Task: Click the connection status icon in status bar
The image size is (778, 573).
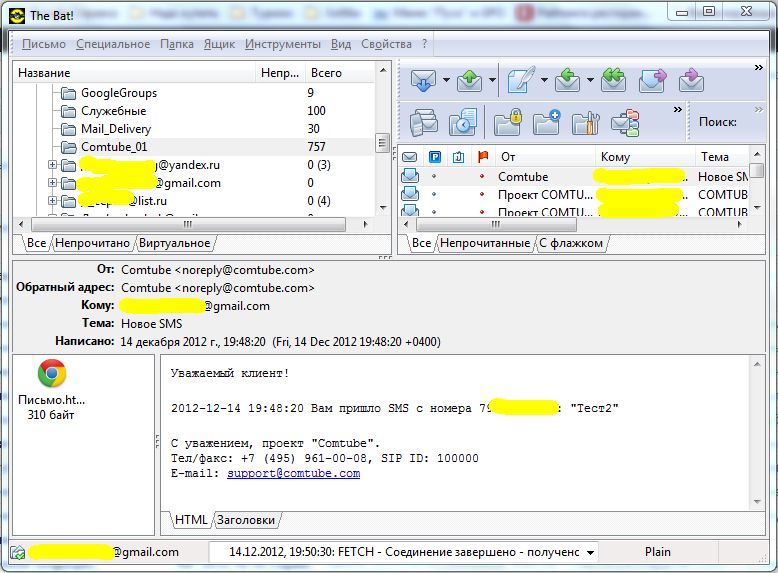Action: (18, 552)
